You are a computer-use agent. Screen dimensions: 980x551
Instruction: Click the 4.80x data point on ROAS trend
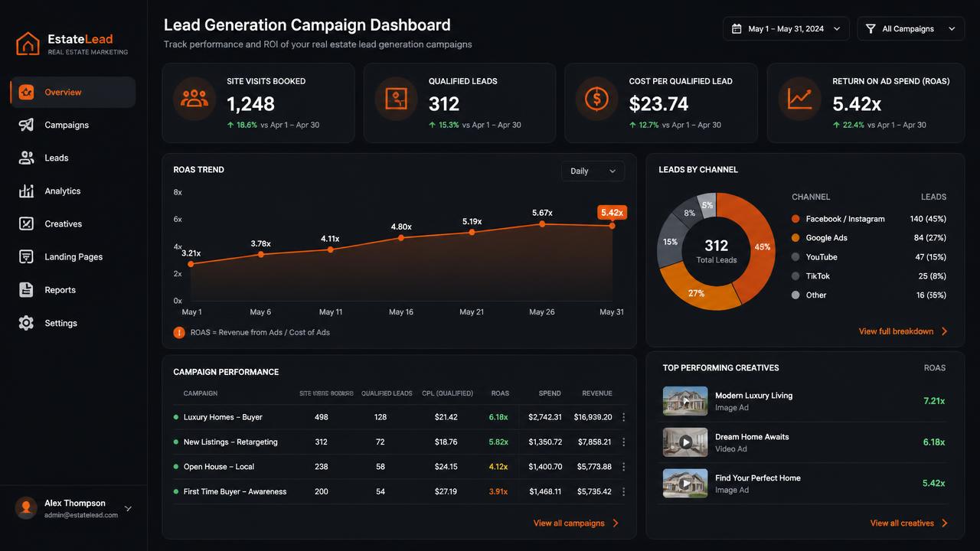click(x=401, y=238)
